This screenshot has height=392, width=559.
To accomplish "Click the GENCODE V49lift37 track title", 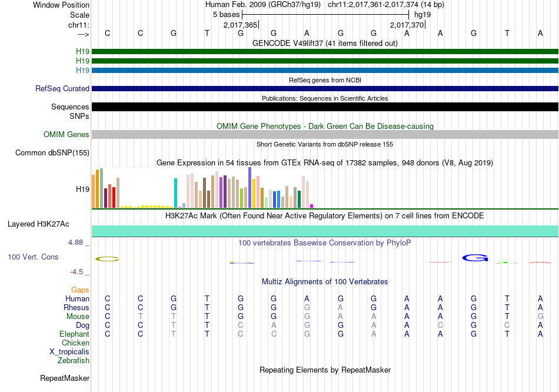I will (x=325, y=43).
